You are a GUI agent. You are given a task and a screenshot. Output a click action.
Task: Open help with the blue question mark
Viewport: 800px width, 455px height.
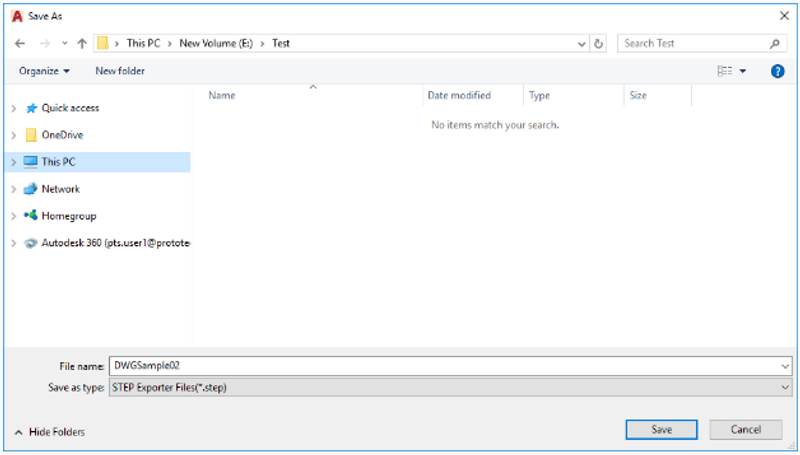(777, 71)
